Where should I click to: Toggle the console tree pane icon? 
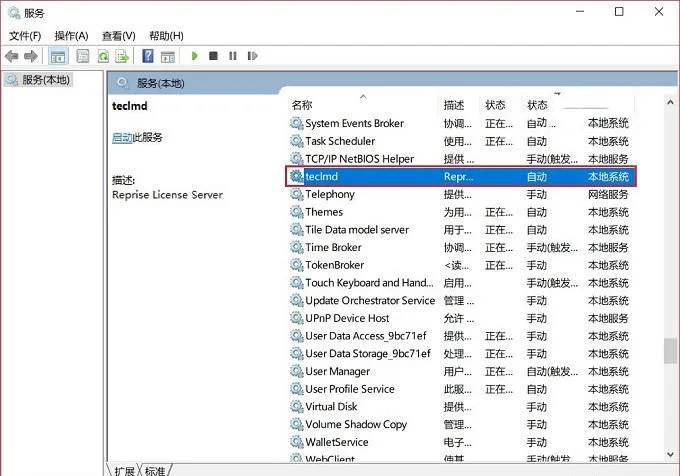point(58,56)
